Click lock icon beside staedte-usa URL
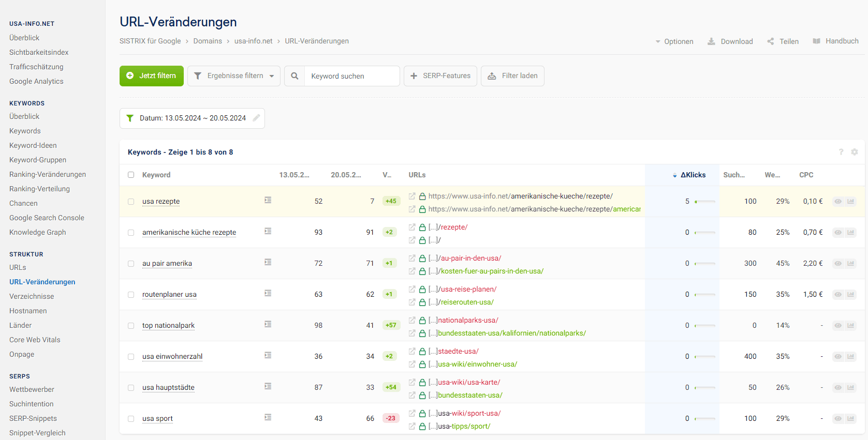This screenshot has height=440, width=868. pos(422,352)
